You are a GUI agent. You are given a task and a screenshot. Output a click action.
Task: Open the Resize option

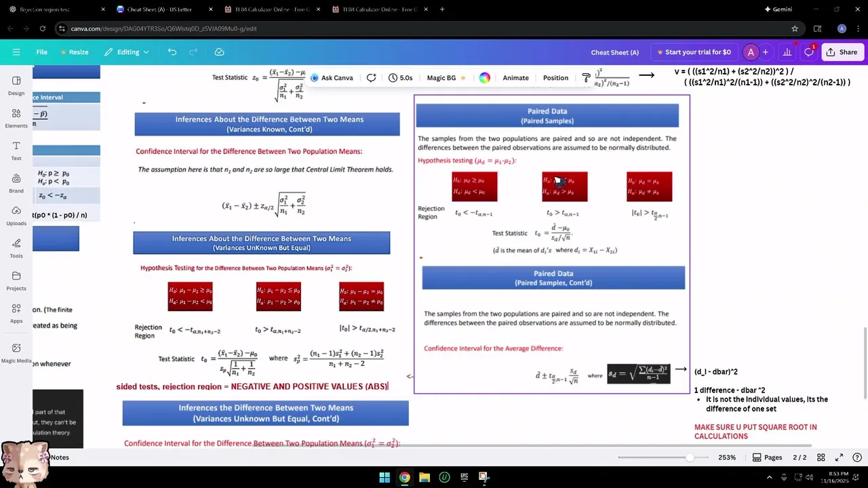74,52
